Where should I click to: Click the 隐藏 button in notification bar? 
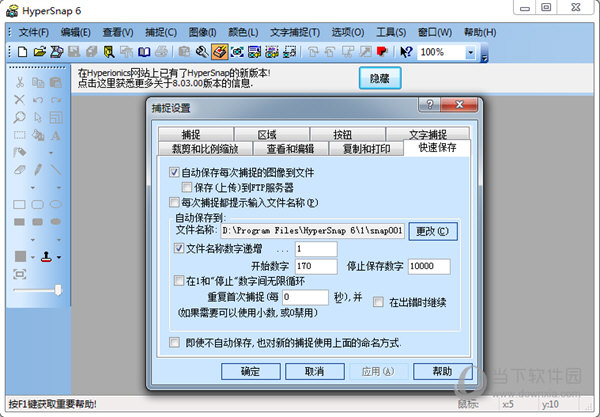pyautogui.click(x=380, y=78)
